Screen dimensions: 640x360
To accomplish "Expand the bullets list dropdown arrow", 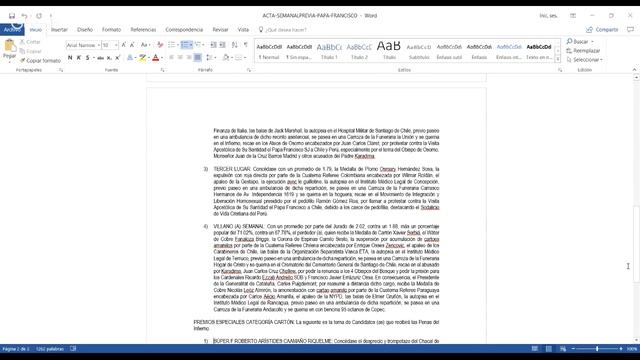I will [178, 45].
